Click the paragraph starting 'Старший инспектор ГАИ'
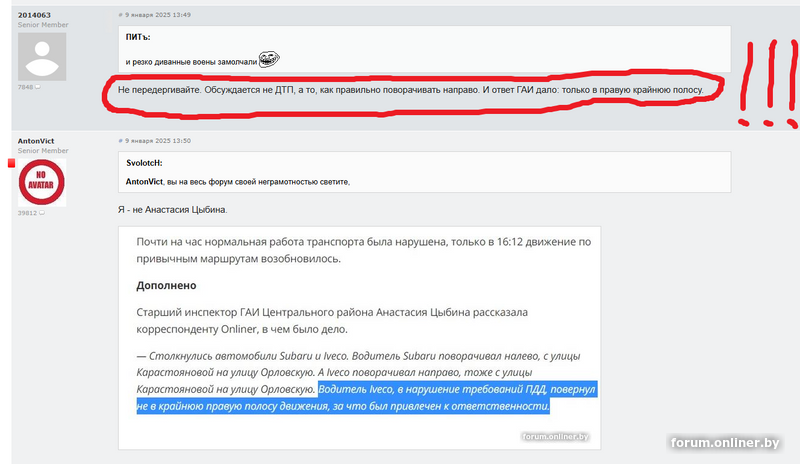800x464 pixels. click(332, 321)
